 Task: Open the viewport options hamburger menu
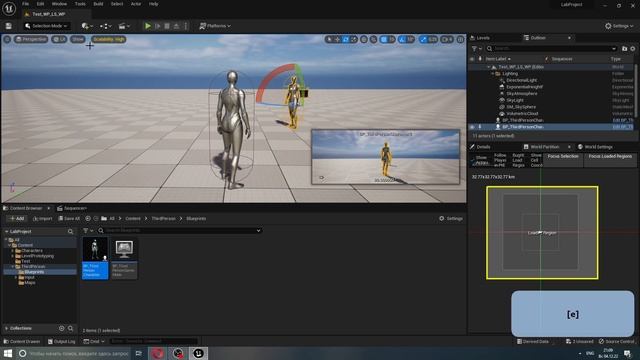click(x=7, y=39)
